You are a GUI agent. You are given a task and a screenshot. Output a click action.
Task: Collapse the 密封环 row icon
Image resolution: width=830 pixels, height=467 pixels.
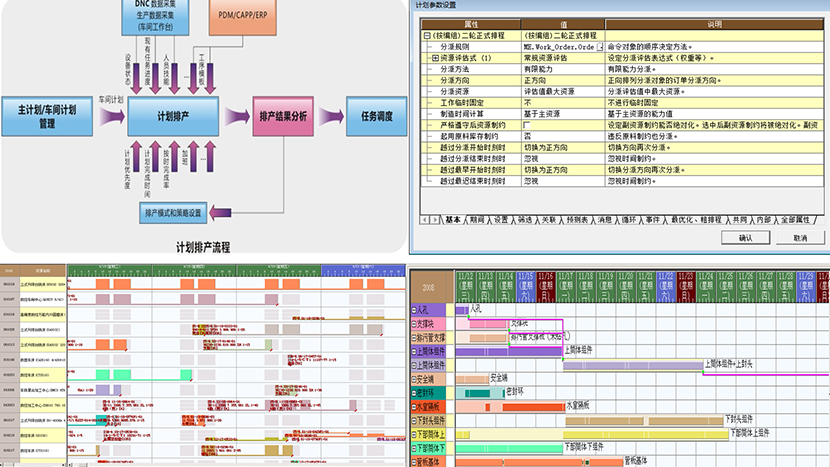pyautogui.click(x=415, y=393)
